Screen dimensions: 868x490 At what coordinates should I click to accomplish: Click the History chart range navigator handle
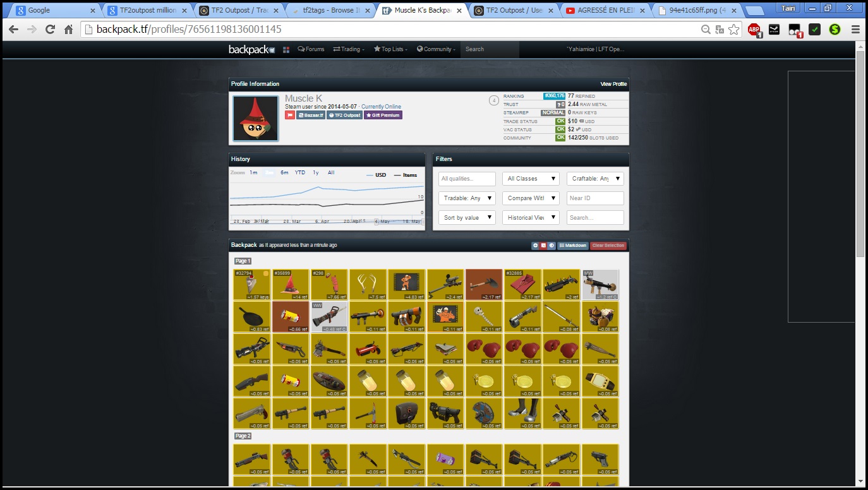tap(377, 222)
